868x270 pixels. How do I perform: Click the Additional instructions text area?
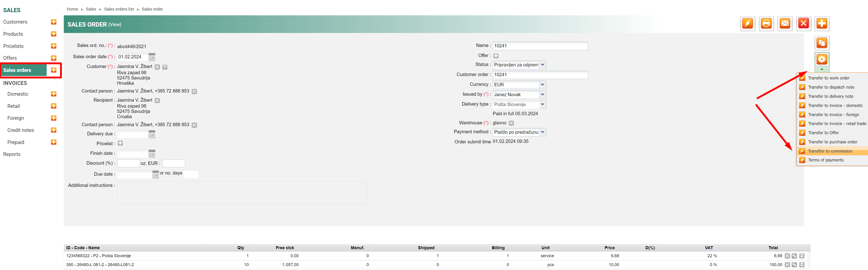click(242, 193)
